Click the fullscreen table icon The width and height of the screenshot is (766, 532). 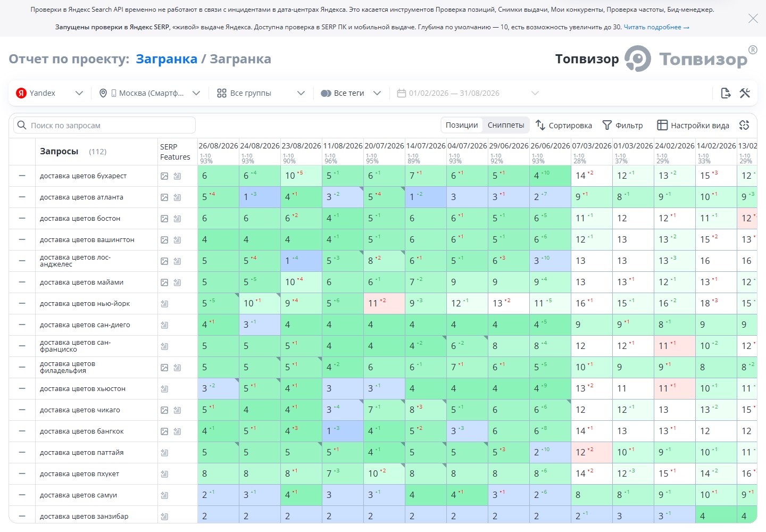coord(744,125)
